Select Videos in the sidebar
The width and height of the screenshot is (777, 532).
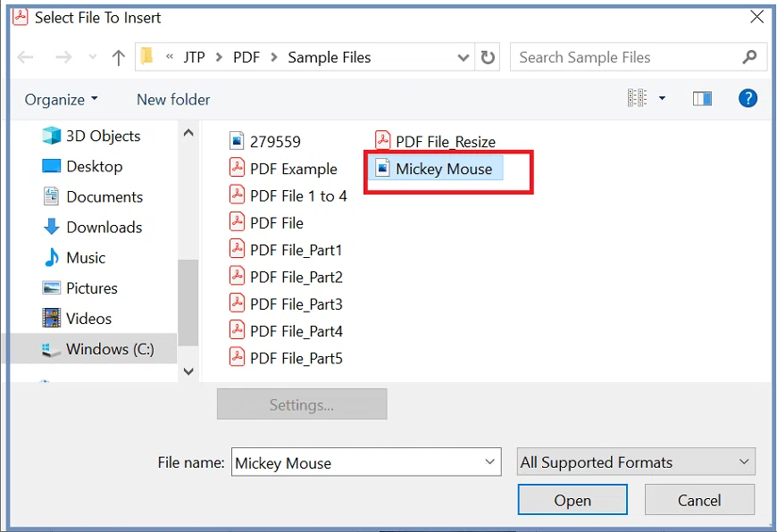[x=78, y=319]
